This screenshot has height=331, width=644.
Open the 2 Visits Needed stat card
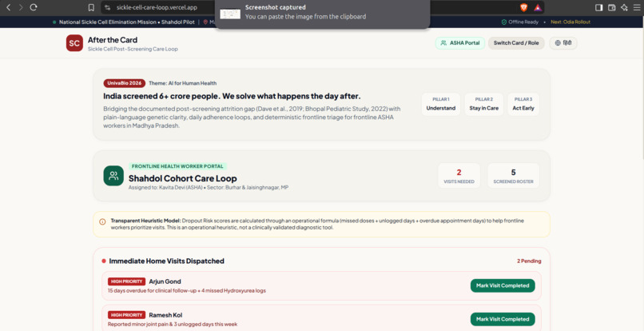pos(459,176)
